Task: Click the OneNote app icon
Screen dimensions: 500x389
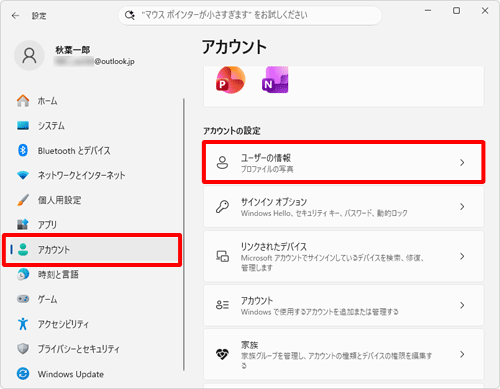Action: [275, 80]
